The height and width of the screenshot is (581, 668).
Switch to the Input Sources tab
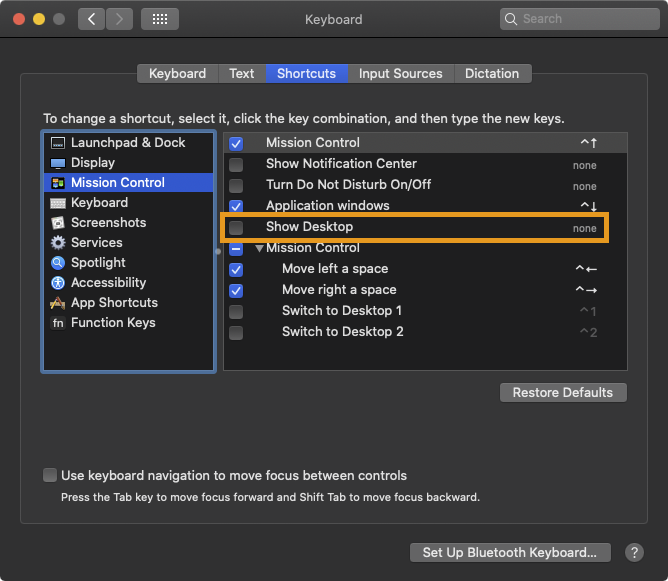click(400, 73)
